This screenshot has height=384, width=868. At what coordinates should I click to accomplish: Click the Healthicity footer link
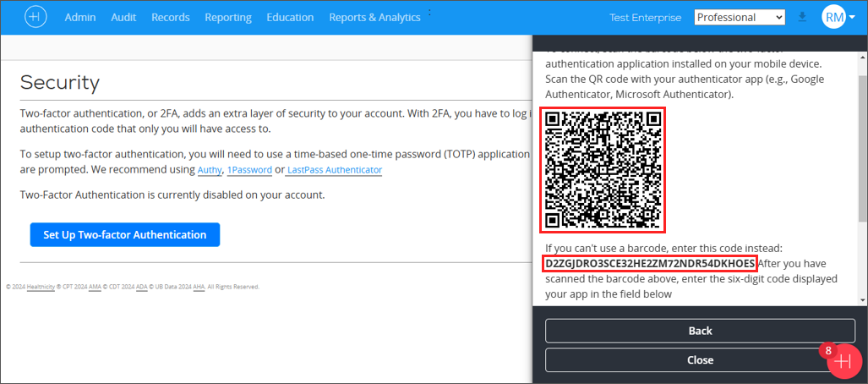41,287
